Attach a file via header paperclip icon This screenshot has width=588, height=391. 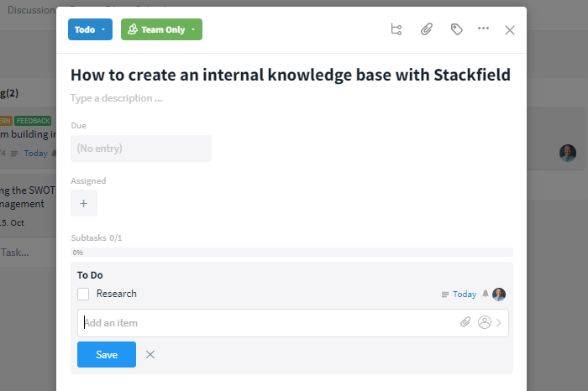(427, 29)
